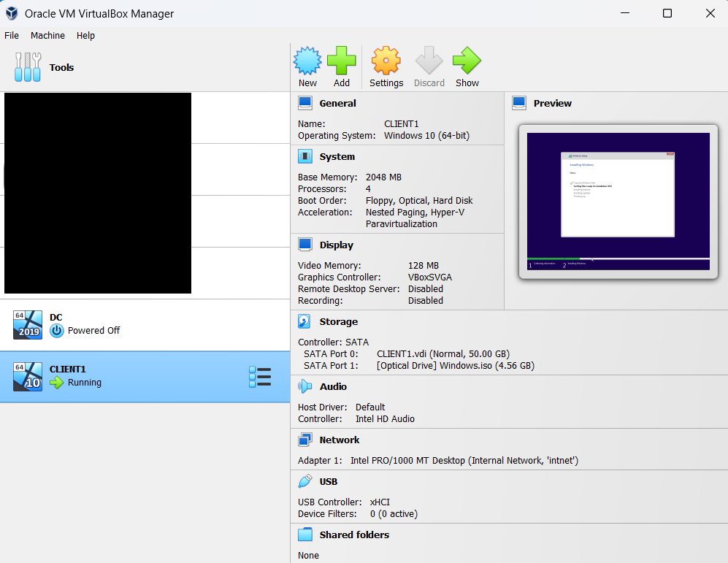Open the USB settings header link
This screenshot has height=563, width=728.
pos(329,481)
